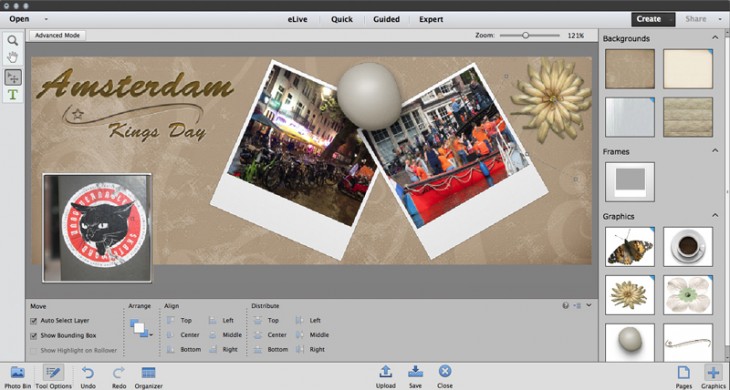The height and width of the screenshot is (390, 730).
Task: Uncheck Show Bounding Box
Action: pyautogui.click(x=34, y=336)
